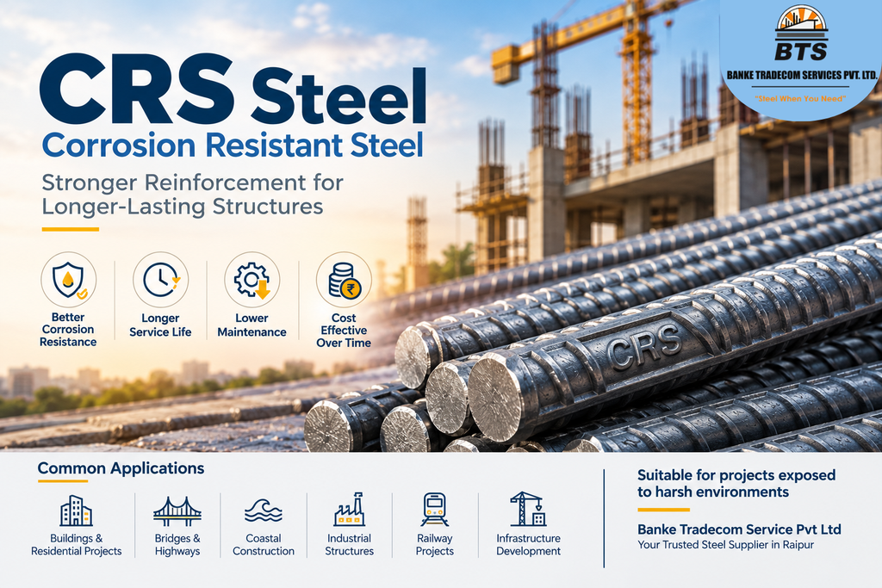
Task: Click the Infrastructure Development crane icon
Action: [528, 509]
